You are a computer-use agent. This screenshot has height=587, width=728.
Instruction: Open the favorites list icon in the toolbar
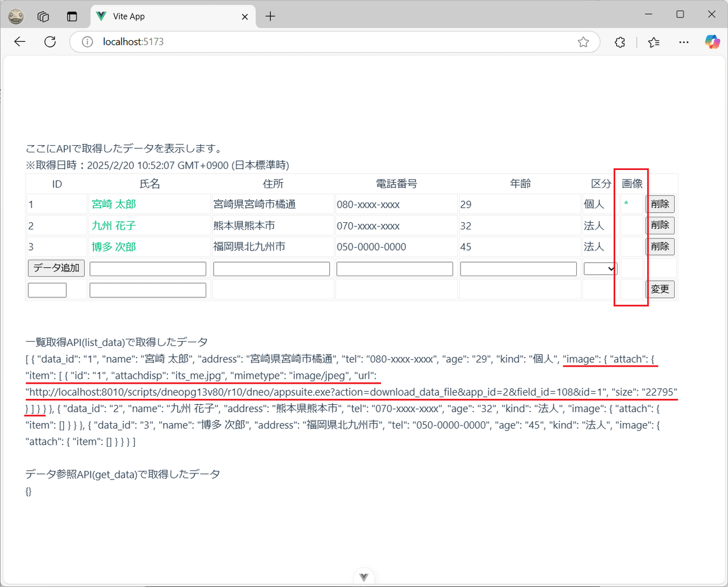(653, 42)
